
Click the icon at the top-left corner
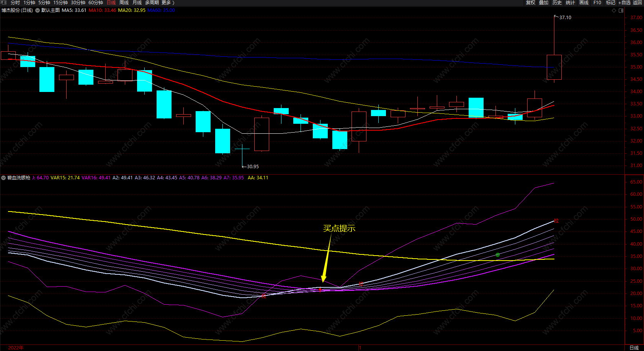point(4,3)
